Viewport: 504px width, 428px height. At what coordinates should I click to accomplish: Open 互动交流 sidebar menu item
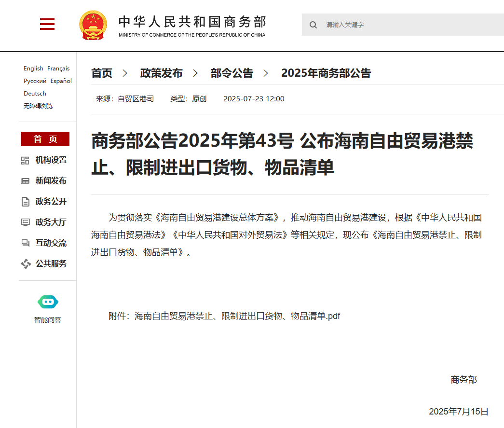point(51,243)
